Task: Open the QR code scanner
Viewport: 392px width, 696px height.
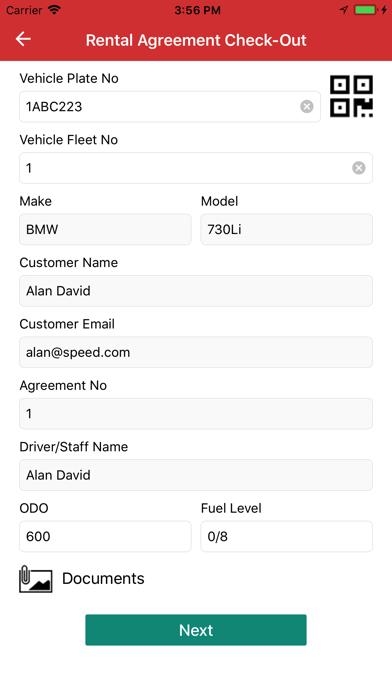Action: tap(351, 96)
